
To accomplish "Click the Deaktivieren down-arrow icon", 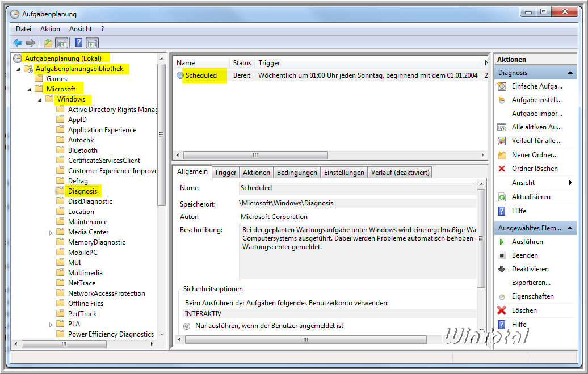I will (x=502, y=269).
